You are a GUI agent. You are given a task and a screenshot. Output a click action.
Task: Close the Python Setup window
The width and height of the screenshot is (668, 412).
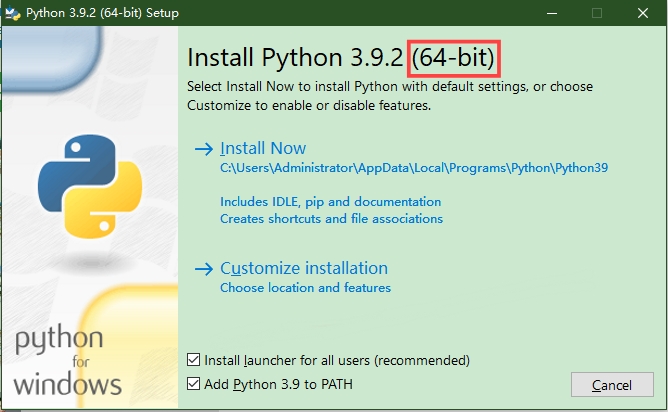tap(643, 13)
